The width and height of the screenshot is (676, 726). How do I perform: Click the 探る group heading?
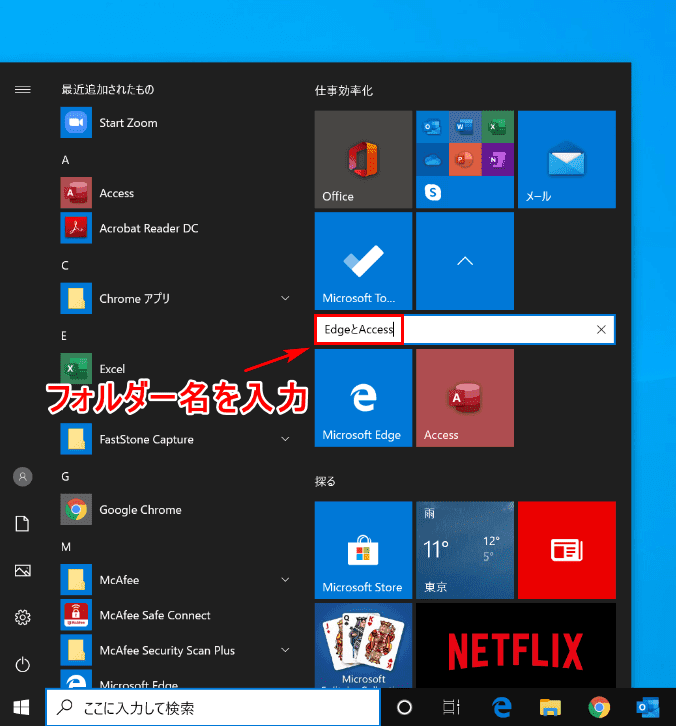[x=325, y=482]
